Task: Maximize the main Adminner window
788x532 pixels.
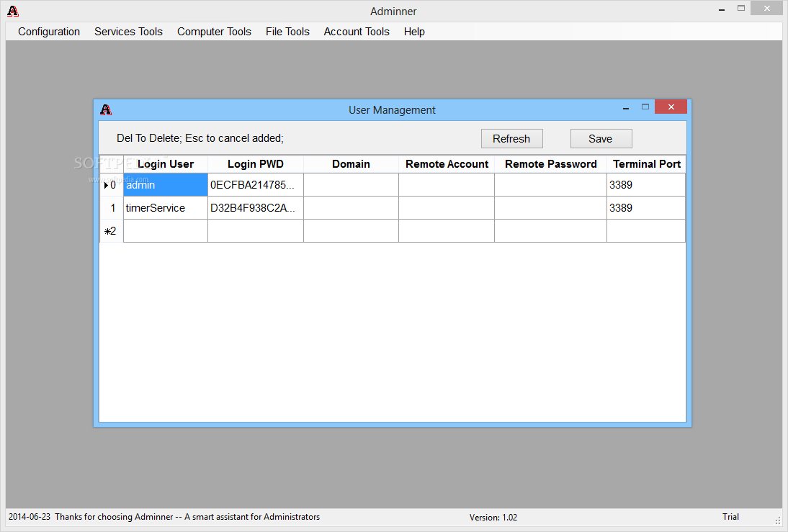Action: point(740,8)
